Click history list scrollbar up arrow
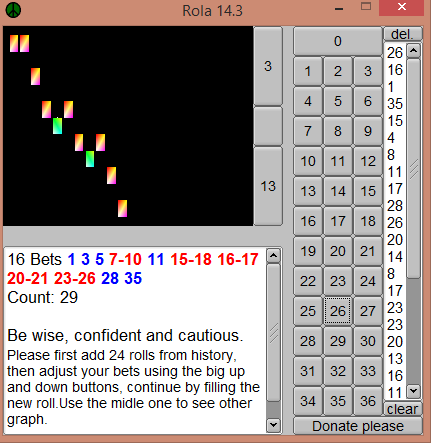Viewport: 431px width, 443px height. (x=414, y=51)
